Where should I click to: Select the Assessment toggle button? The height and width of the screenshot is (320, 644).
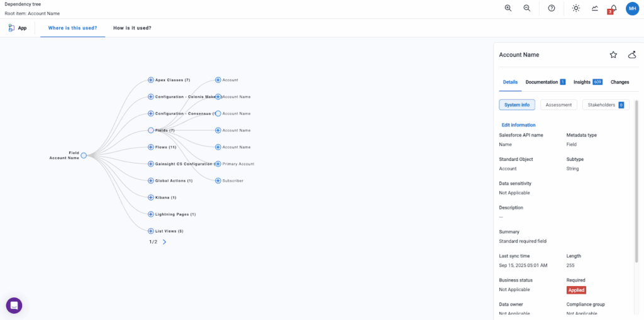(558, 105)
